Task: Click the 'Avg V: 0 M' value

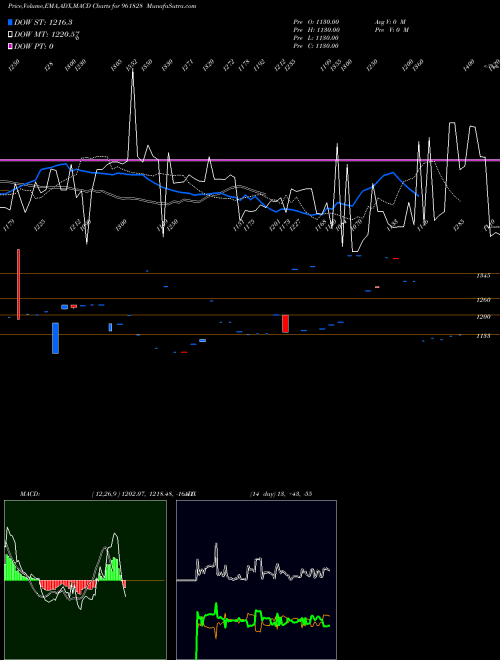Action: pos(390,22)
